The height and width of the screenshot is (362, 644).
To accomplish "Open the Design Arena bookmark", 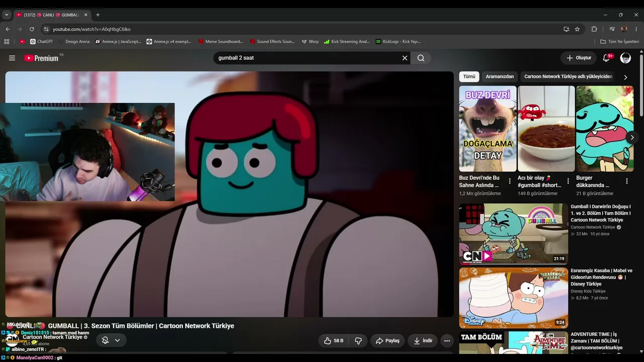I will [x=74, y=42].
